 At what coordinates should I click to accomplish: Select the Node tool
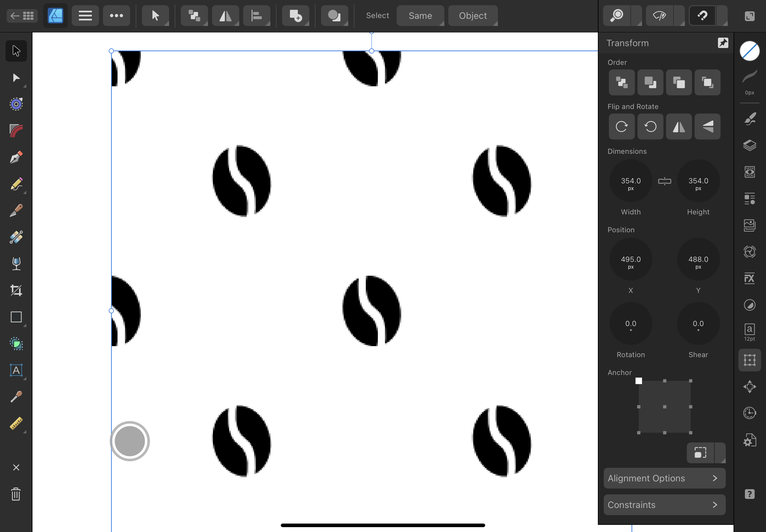16,78
